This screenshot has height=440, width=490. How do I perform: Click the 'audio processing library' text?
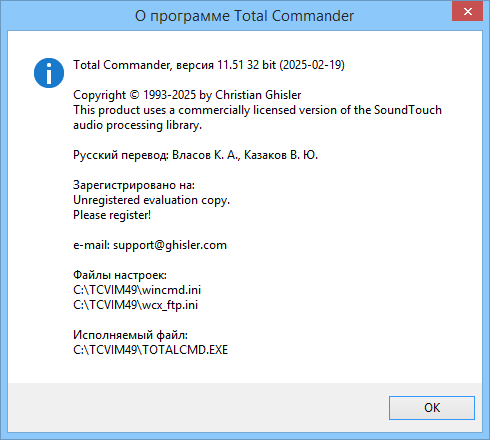(x=137, y=125)
